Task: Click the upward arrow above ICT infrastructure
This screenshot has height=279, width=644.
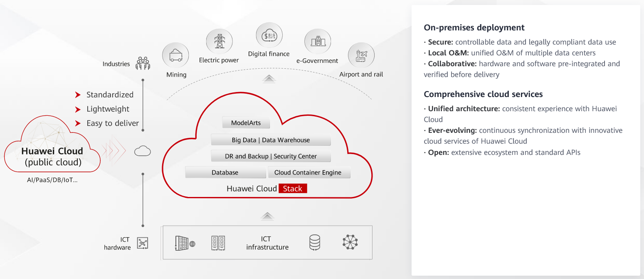Action: coord(267,216)
